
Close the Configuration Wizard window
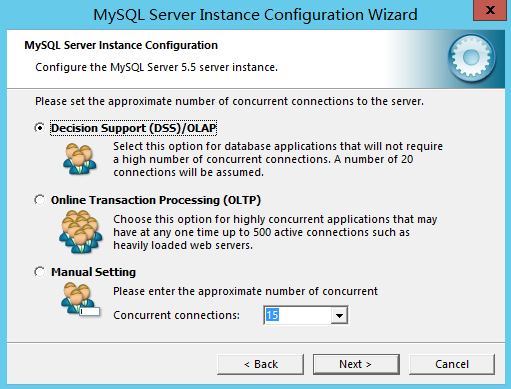pyautogui.click(x=490, y=11)
